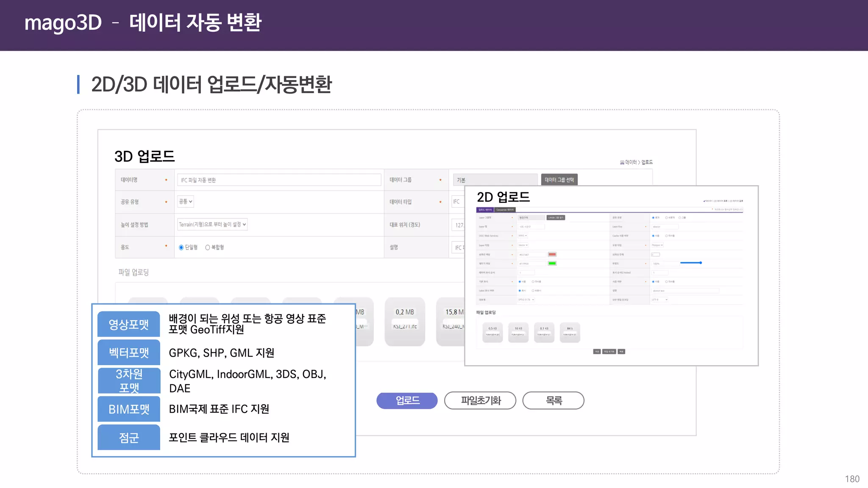Screen dimensions: 868x488
Task: Click the Layer Key district field
Action: [x=665, y=227]
